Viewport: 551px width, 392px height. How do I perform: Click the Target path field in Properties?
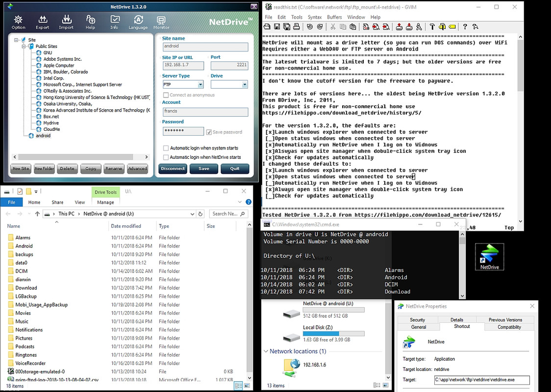point(482,380)
